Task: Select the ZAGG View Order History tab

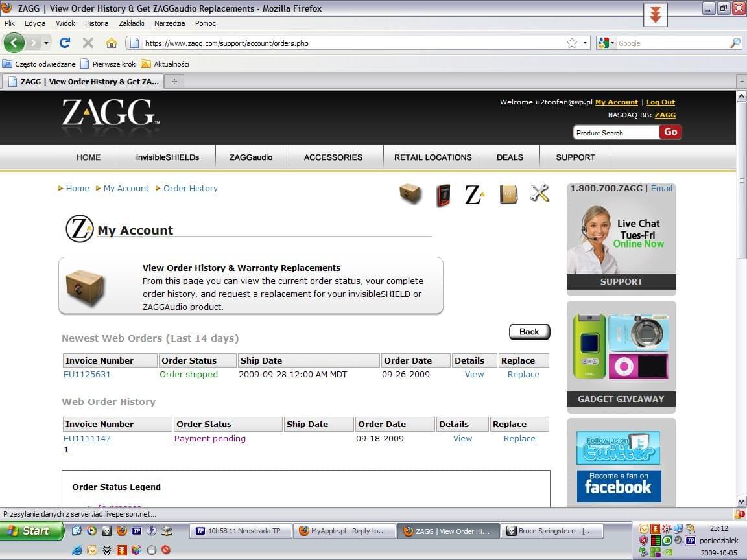Action: (x=84, y=82)
